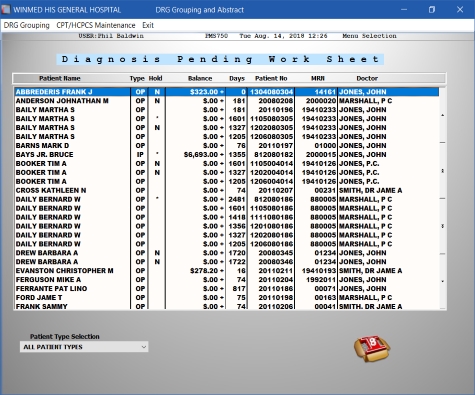Click doctor MARSHALL, P C for Anderson
The height and width of the screenshot is (395, 475).
click(x=365, y=101)
